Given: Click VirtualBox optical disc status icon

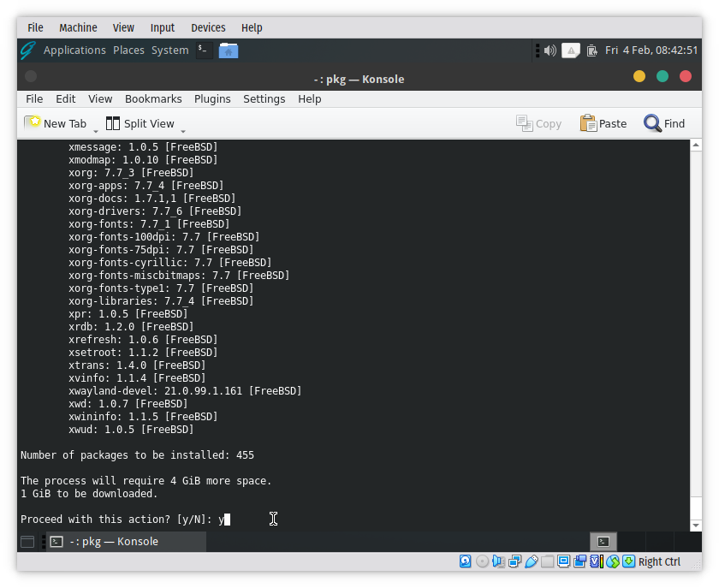Looking at the screenshot, I should click(483, 561).
